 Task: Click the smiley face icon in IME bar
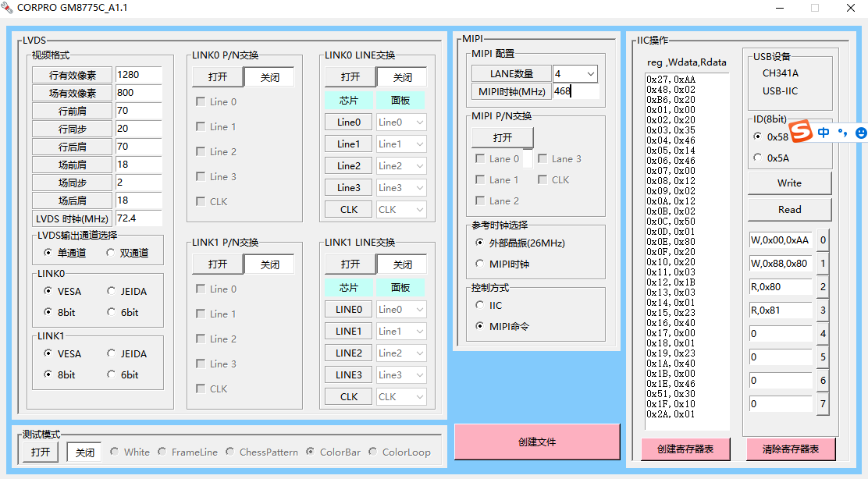click(861, 133)
